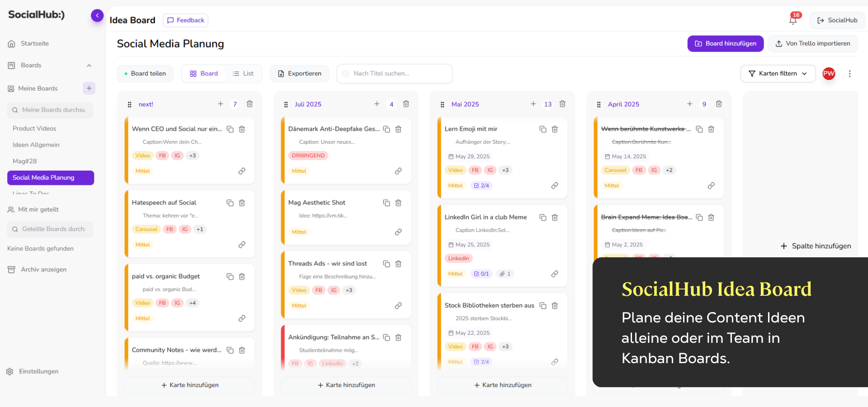
Task: Add a card at bottom of Juli 2025 column
Action: coord(346,385)
